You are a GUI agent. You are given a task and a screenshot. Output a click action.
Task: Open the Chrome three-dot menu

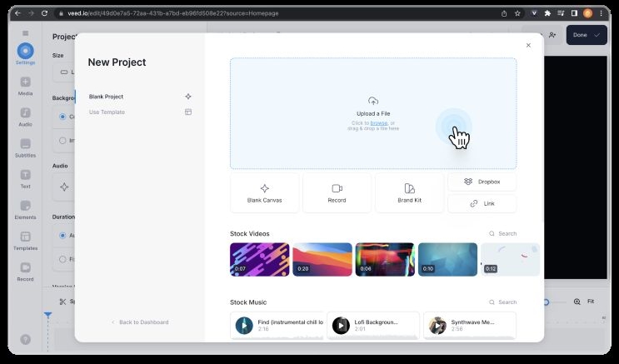click(602, 13)
